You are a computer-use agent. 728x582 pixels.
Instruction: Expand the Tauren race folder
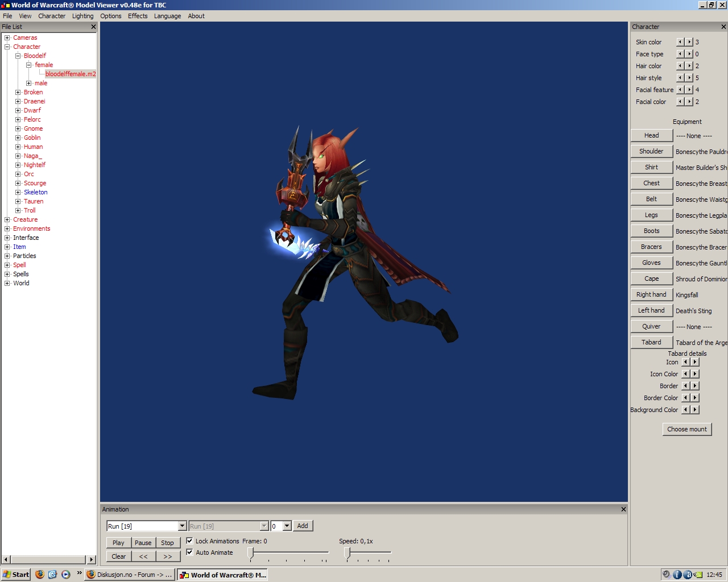tap(18, 201)
